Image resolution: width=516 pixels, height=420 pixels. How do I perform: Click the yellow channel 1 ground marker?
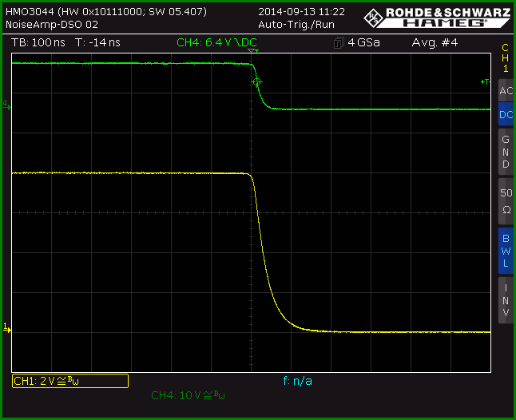coord(7,327)
